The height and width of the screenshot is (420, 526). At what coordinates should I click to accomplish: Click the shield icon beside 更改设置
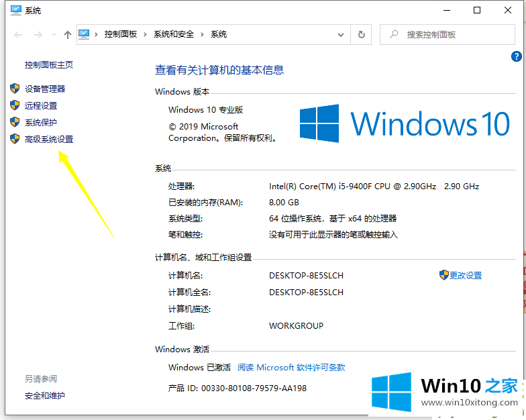[444, 275]
